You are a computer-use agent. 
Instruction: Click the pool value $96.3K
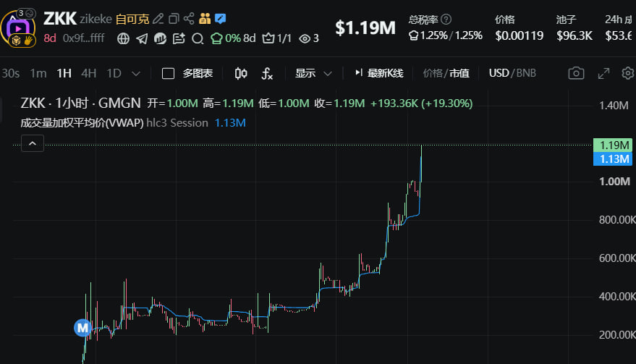[x=574, y=35]
